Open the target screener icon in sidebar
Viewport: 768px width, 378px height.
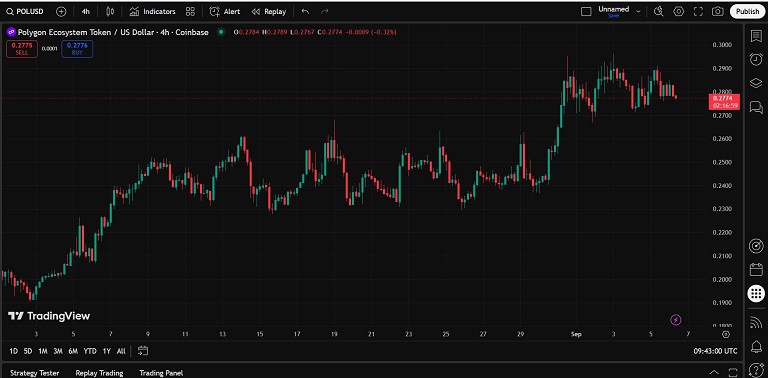tap(756, 246)
